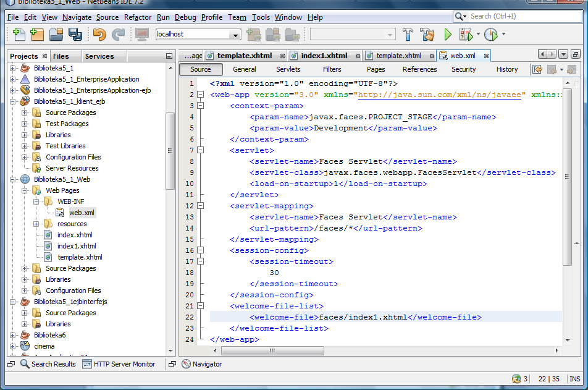Collapse the WEB-INF folder node
Viewport: 588px width, 390px height.
[36, 201]
